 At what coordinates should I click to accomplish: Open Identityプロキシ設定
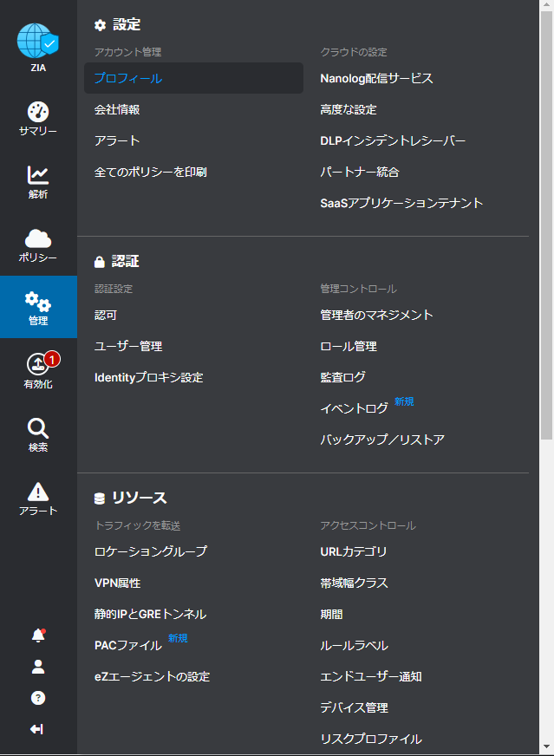(x=148, y=377)
